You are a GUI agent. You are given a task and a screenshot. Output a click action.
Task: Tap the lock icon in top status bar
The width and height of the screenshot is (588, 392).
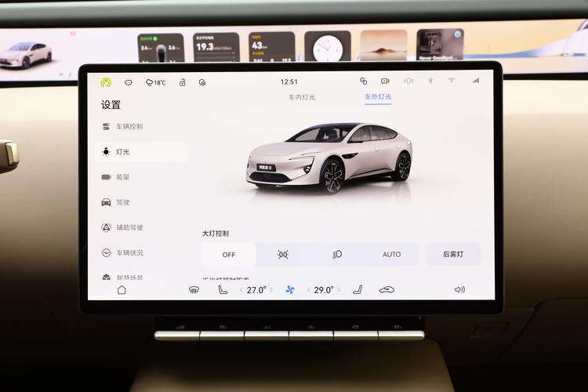[182, 82]
